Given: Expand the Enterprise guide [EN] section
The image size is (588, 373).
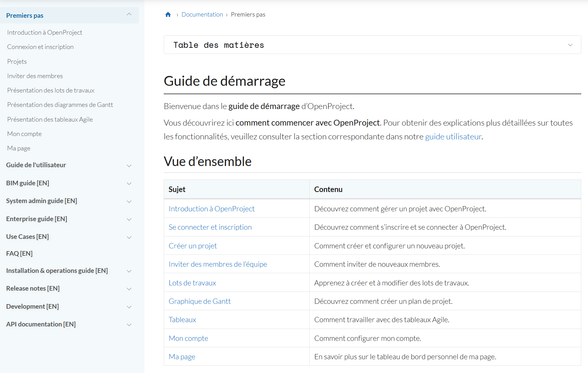Looking at the screenshot, I should pyautogui.click(x=129, y=219).
